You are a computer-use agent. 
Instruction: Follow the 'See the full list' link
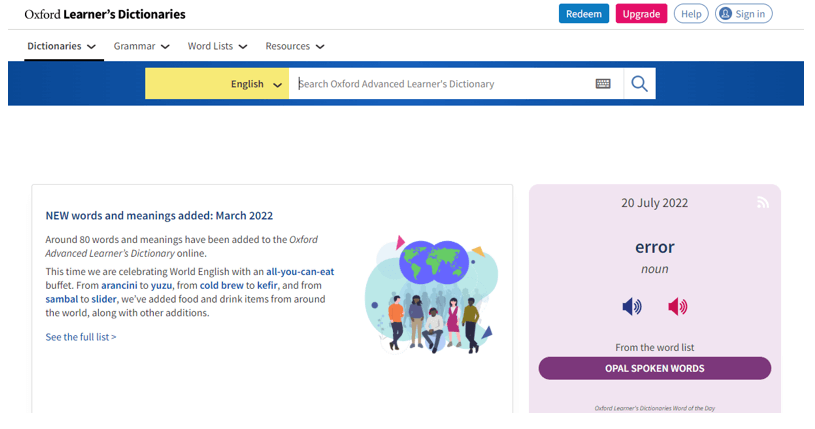tap(81, 337)
